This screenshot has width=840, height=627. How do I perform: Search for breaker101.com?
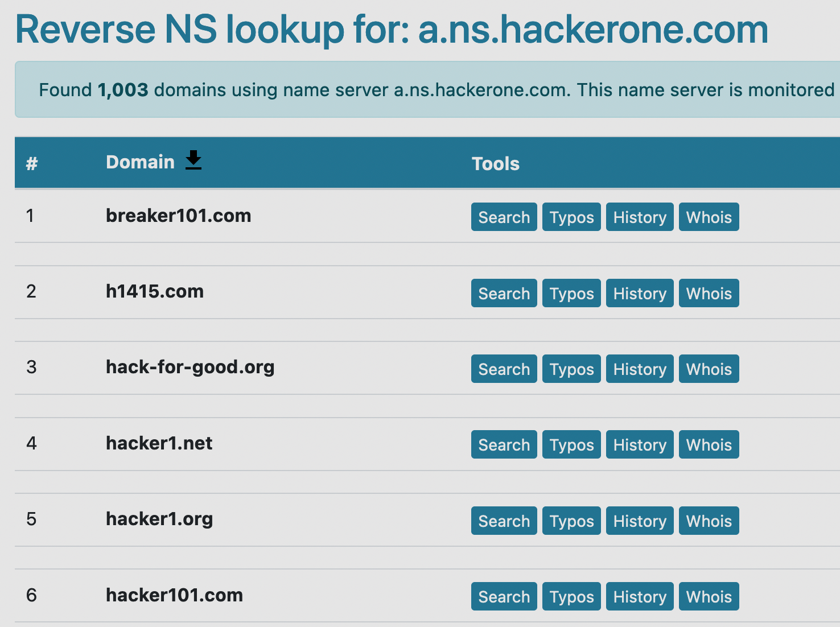click(504, 217)
